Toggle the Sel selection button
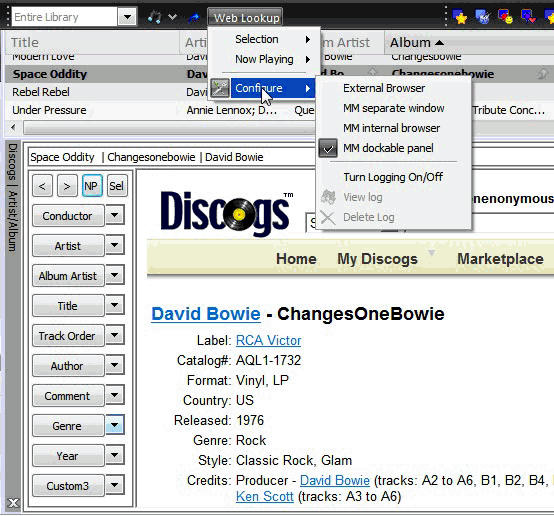 pos(117,186)
